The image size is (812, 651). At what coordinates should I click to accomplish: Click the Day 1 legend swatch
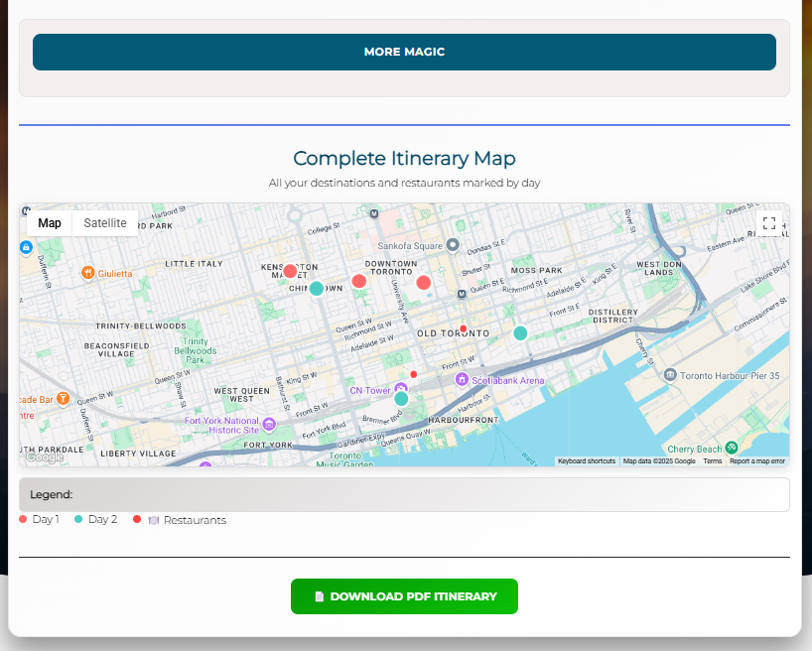tap(23, 519)
